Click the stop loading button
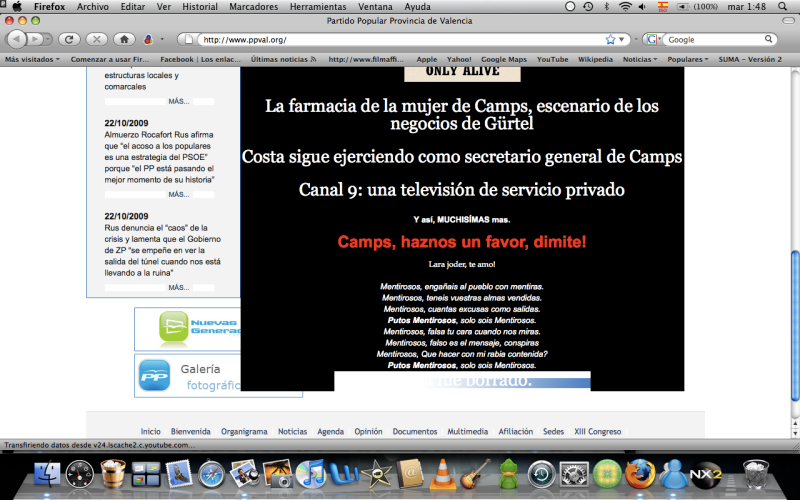This screenshot has height=500, width=800. click(97, 39)
